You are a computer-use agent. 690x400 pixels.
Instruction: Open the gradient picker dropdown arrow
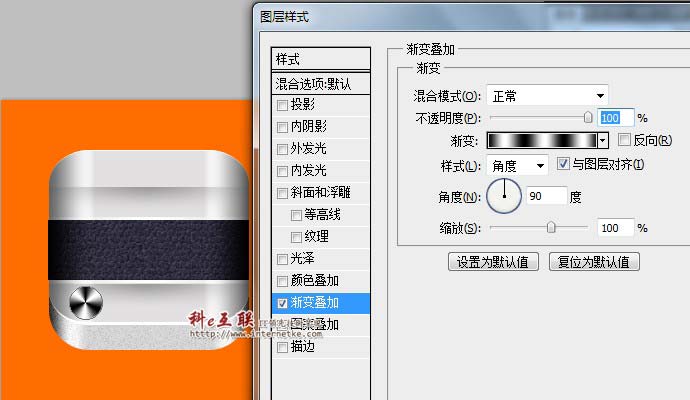point(603,141)
